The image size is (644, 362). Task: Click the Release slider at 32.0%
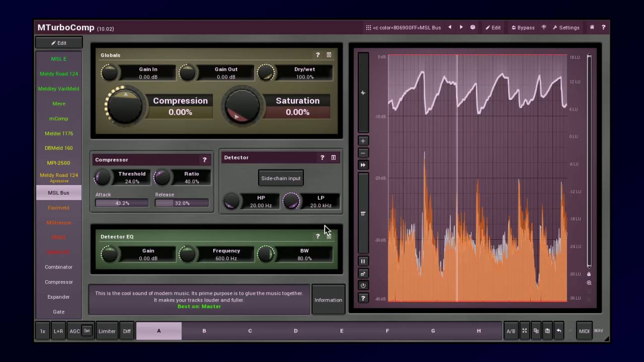[182, 203]
